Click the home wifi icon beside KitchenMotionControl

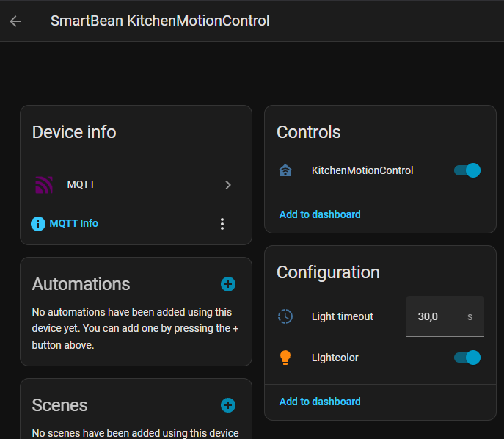[285, 170]
